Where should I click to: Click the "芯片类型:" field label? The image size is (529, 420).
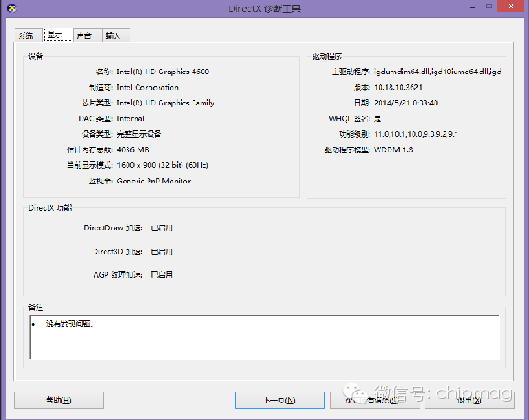[96, 103]
